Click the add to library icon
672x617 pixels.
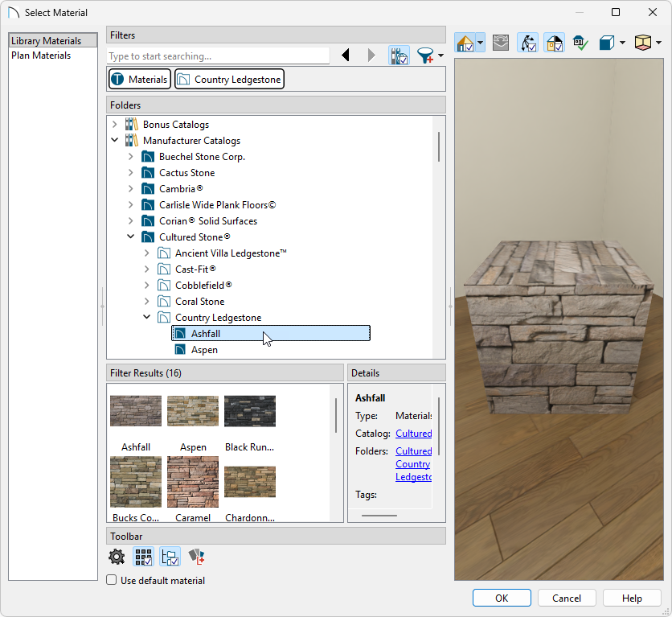195,556
